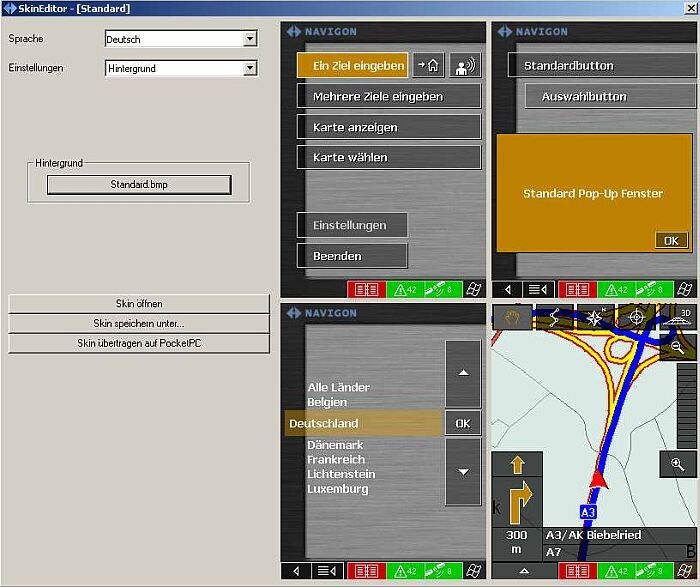
Task: Click OK in Standard Pop-Up Fenster
Action: pyautogui.click(x=671, y=241)
